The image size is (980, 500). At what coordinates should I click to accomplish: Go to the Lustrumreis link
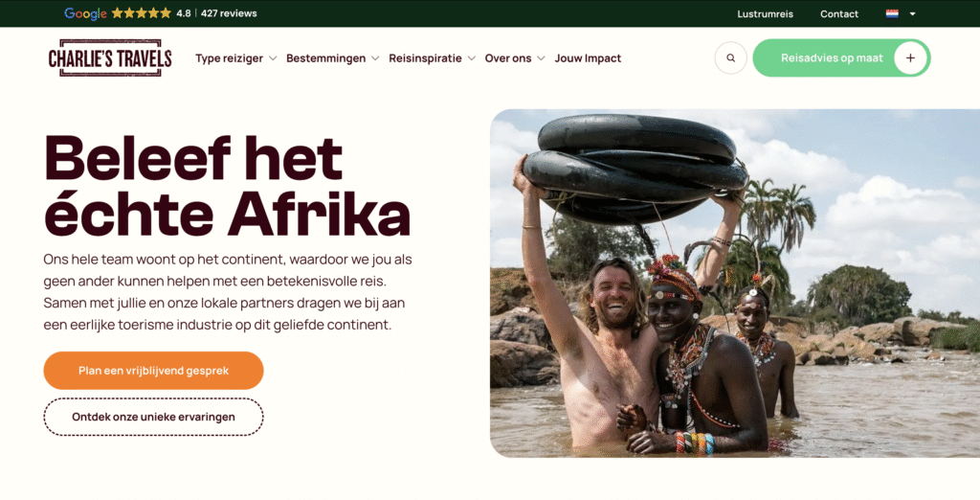(765, 13)
